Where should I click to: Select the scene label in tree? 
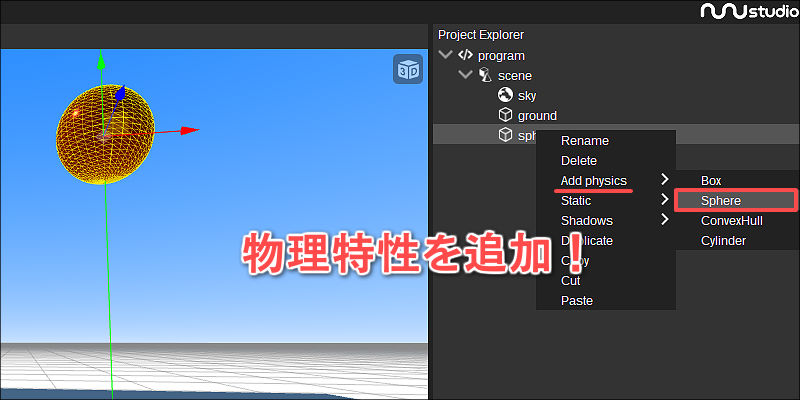(x=515, y=76)
